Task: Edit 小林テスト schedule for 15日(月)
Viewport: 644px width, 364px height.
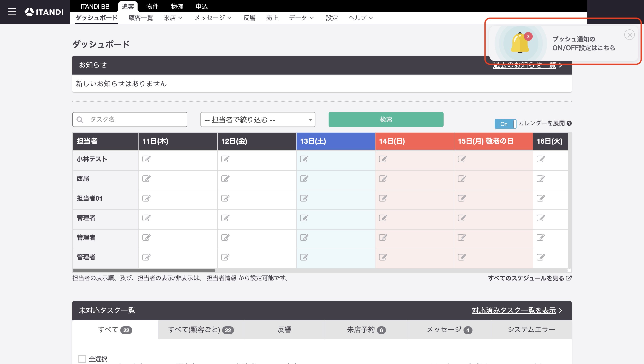Action: tap(462, 159)
